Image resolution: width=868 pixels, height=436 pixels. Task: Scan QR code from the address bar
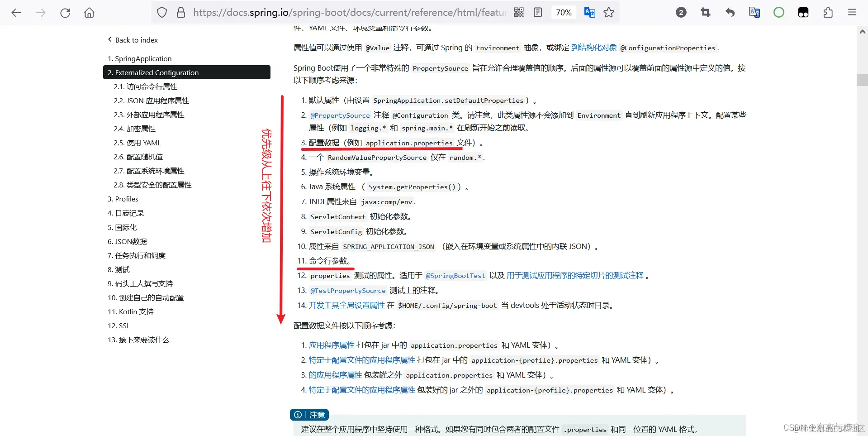pos(518,12)
